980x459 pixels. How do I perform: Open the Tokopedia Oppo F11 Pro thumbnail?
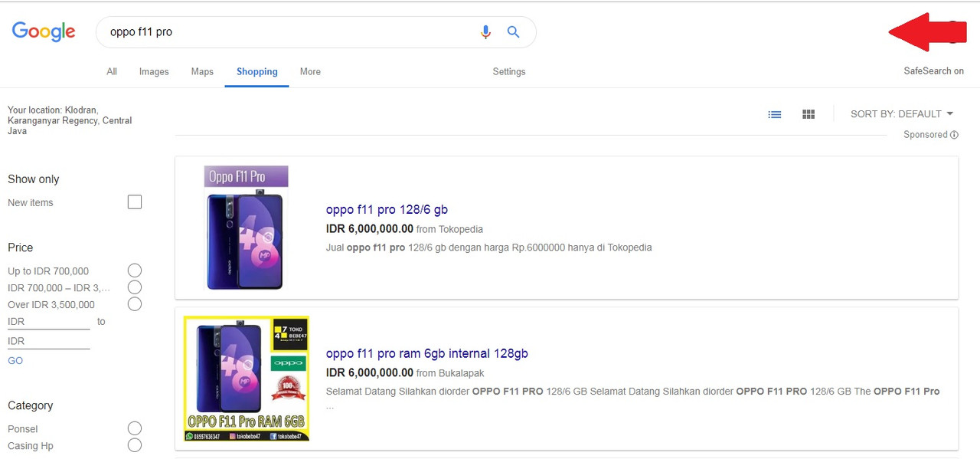click(x=247, y=228)
